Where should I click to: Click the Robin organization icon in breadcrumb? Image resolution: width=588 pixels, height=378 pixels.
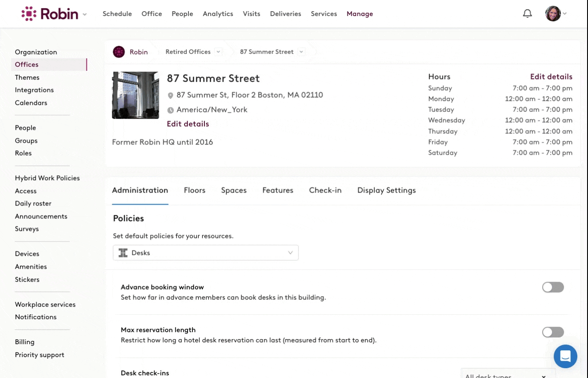point(119,52)
